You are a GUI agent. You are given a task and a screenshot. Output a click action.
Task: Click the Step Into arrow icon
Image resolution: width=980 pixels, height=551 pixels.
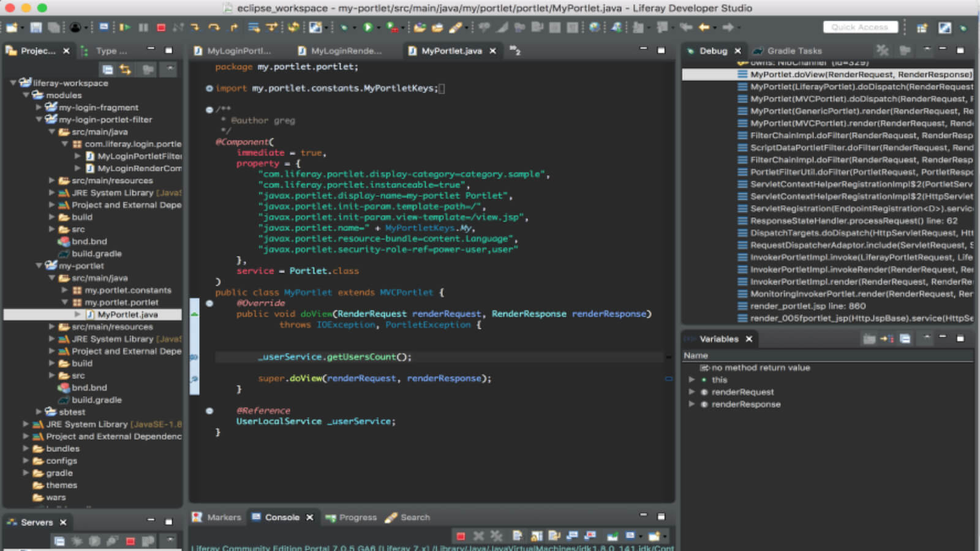click(x=195, y=28)
